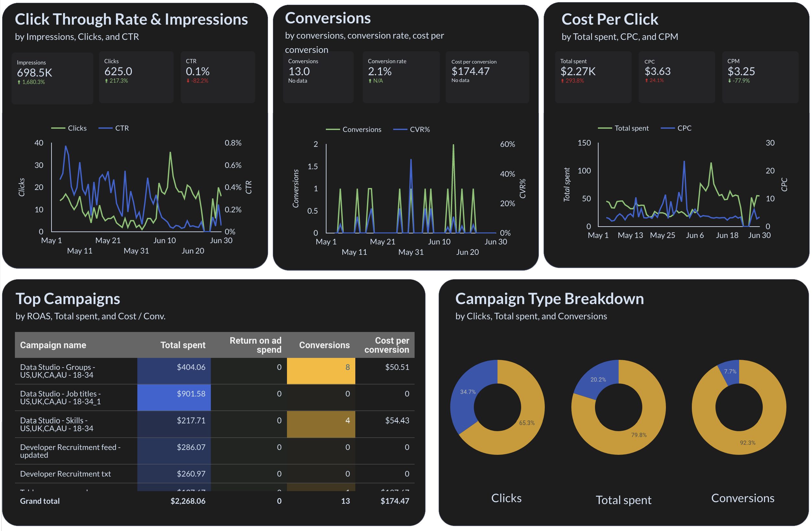Select Developer Recruitment feed - updated row
The height and width of the screenshot is (531, 812).
point(215,451)
